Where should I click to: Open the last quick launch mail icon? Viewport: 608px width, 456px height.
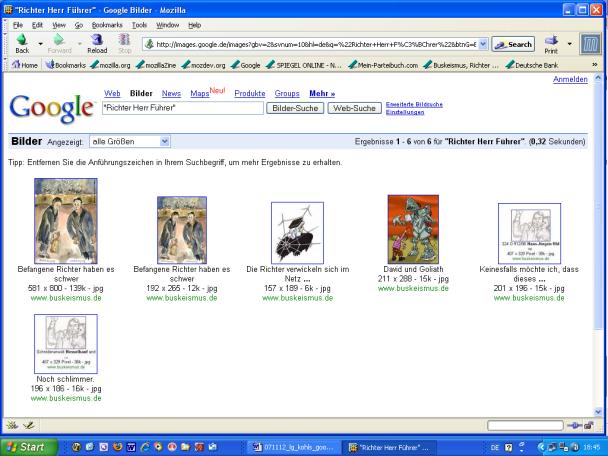213,447
